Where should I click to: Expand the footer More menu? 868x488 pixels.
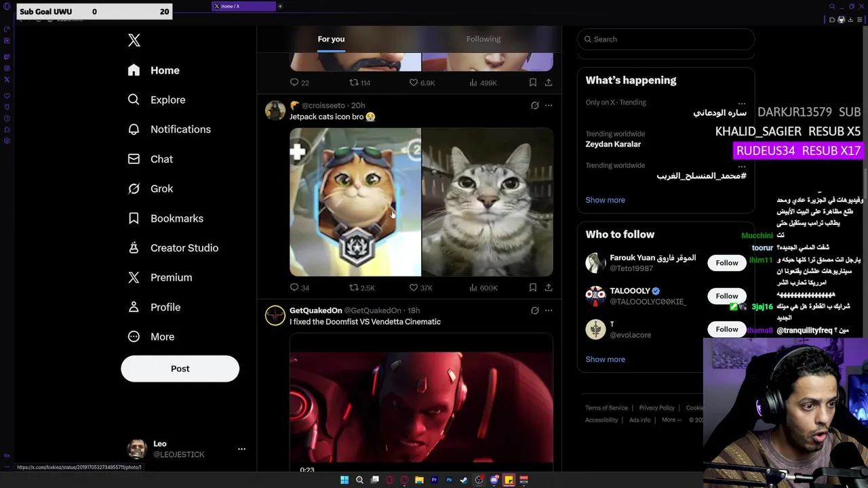click(671, 420)
